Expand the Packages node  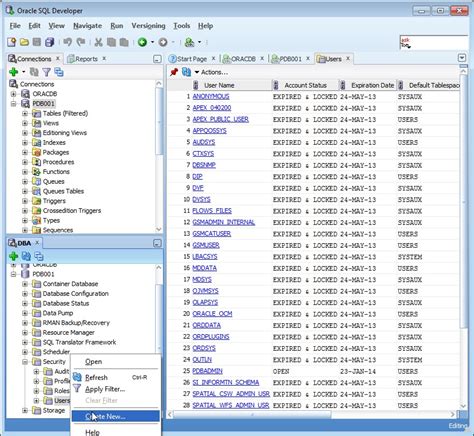(25, 152)
